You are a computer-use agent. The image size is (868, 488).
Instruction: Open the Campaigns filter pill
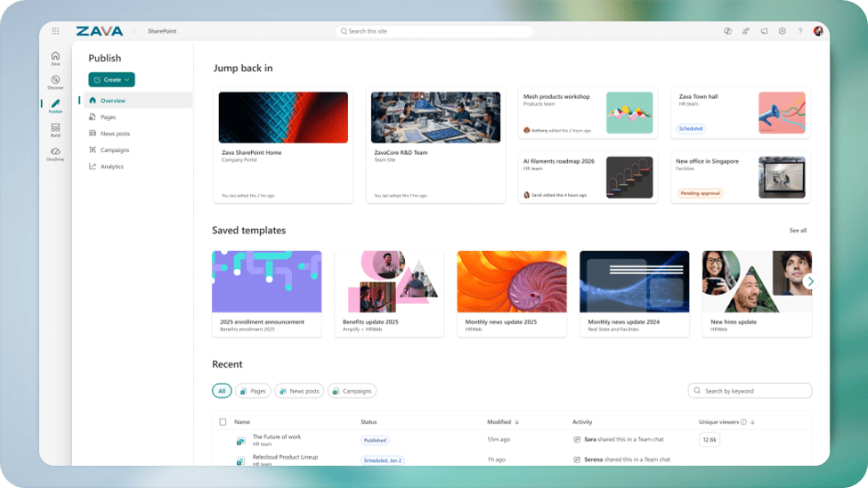(352, 391)
